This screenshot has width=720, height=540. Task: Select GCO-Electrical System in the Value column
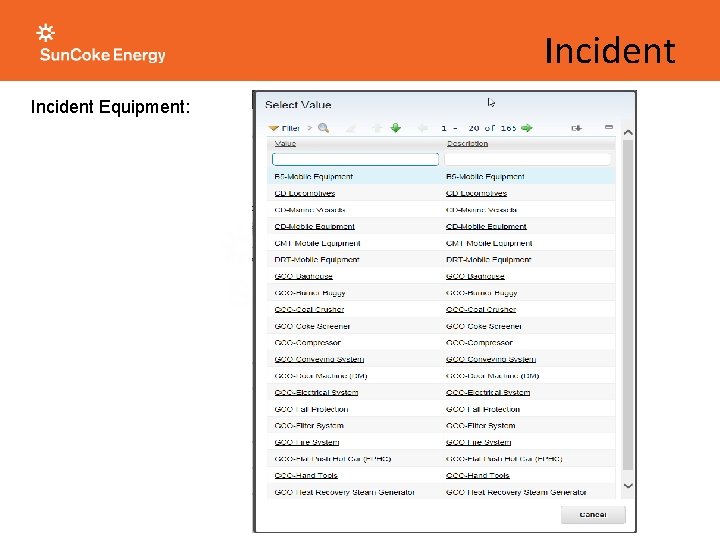pyautogui.click(x=316, y=392)
